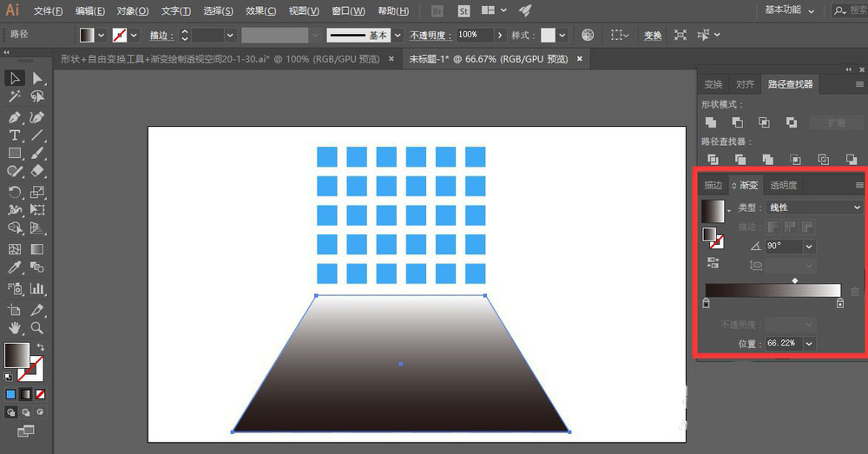Image resolution: width=868 pixels, height=454 pixels.
Task: Click the Intersect shape mode icon
Action: pos(764,122)
